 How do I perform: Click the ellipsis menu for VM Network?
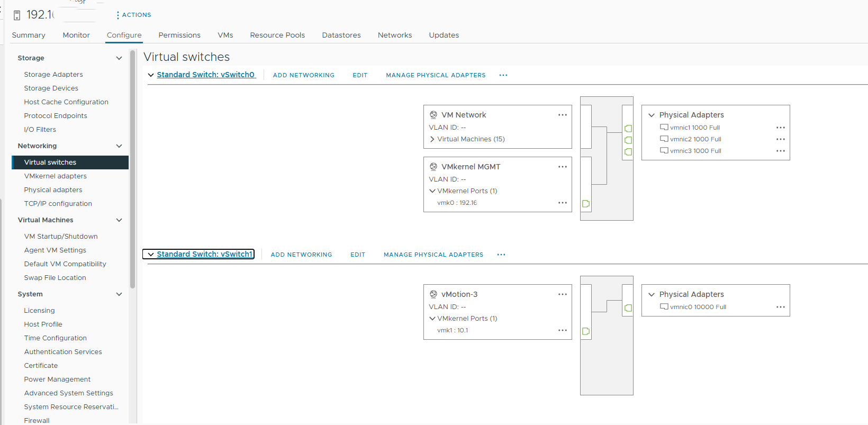[x=562, y=115]
